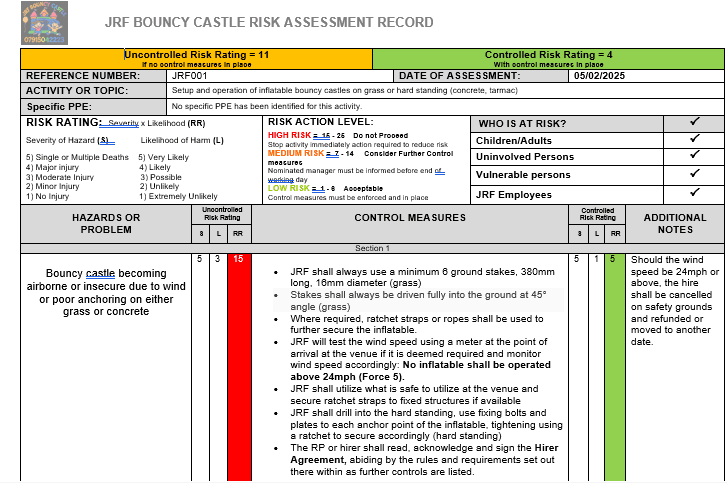
Task: Click the checkmark beside Uninvolved Persons
Action: coord(694,156)
